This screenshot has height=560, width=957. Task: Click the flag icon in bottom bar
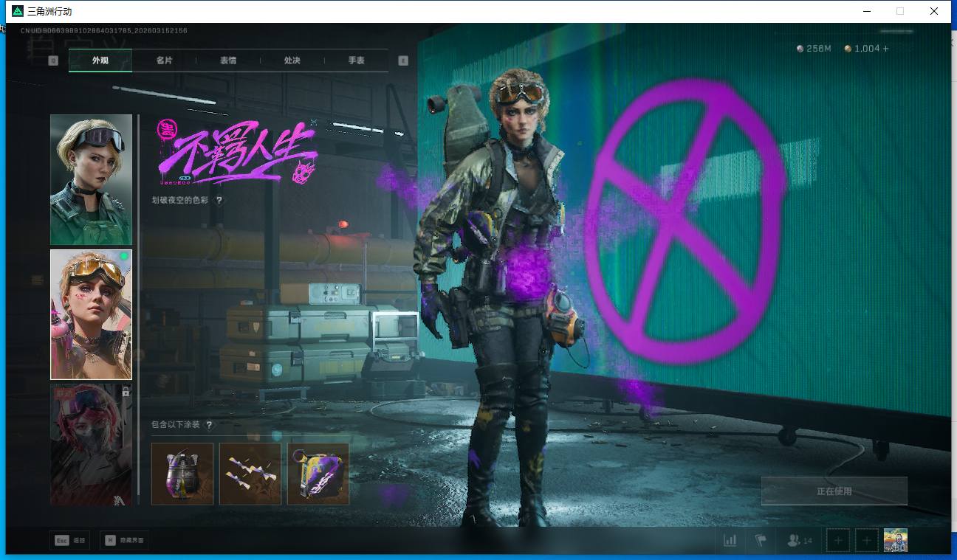pos(761,541)
